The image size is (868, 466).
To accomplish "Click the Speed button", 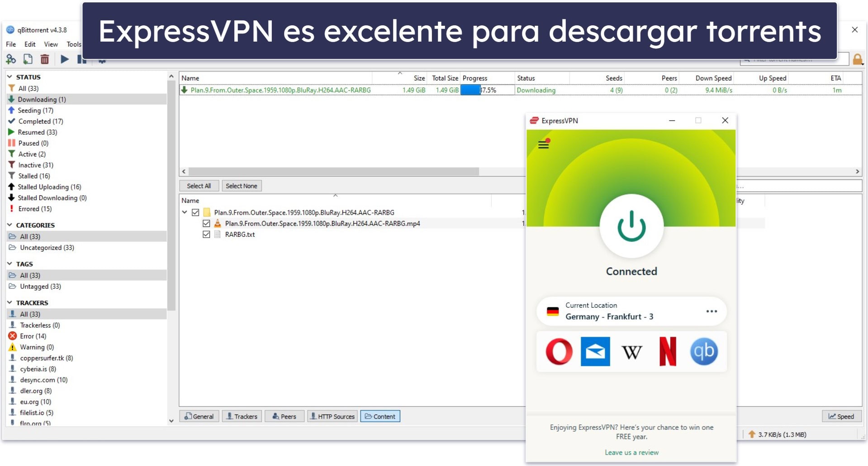I will click(841, 416).
